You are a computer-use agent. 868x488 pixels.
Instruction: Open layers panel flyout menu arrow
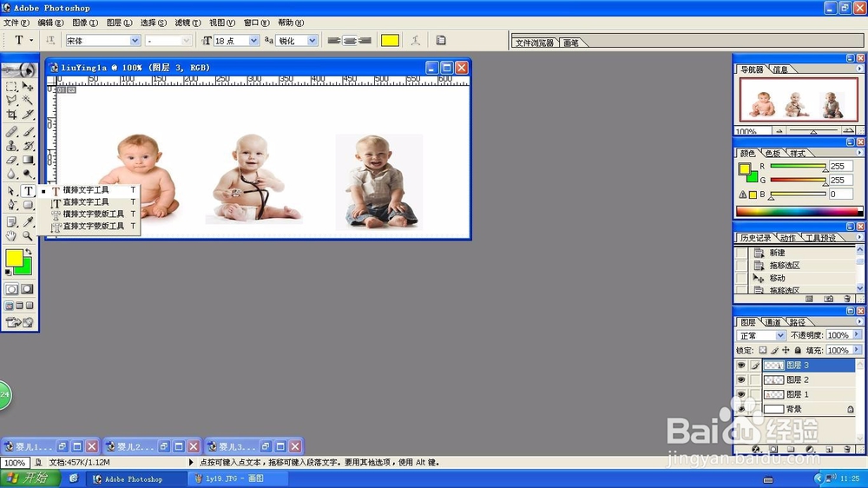tap(859, 322)
